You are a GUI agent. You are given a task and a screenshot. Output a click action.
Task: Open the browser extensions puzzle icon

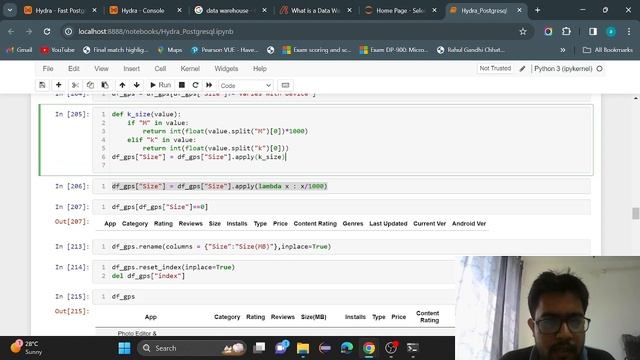point(567,31)
